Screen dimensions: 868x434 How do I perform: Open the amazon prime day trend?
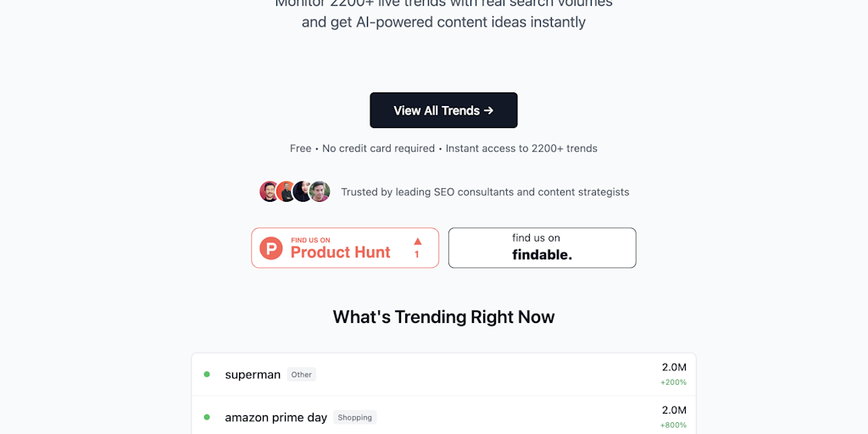click(x=275, y=417)
